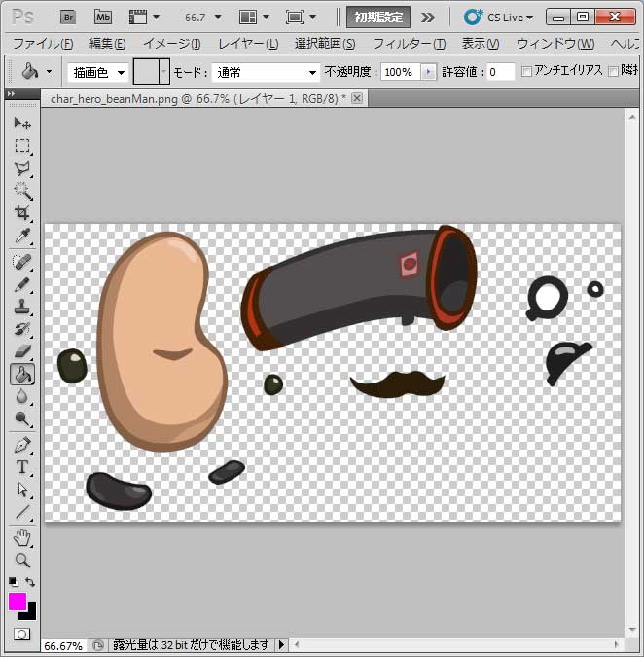
Task: Click the 許容値 tolerance input field
Action: pos(500,72)
